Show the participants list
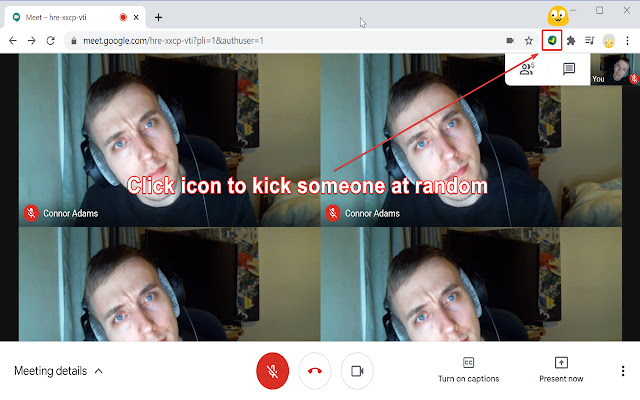Screen dimensions: 640x400 pyautogui.click(x=527, y=69)
